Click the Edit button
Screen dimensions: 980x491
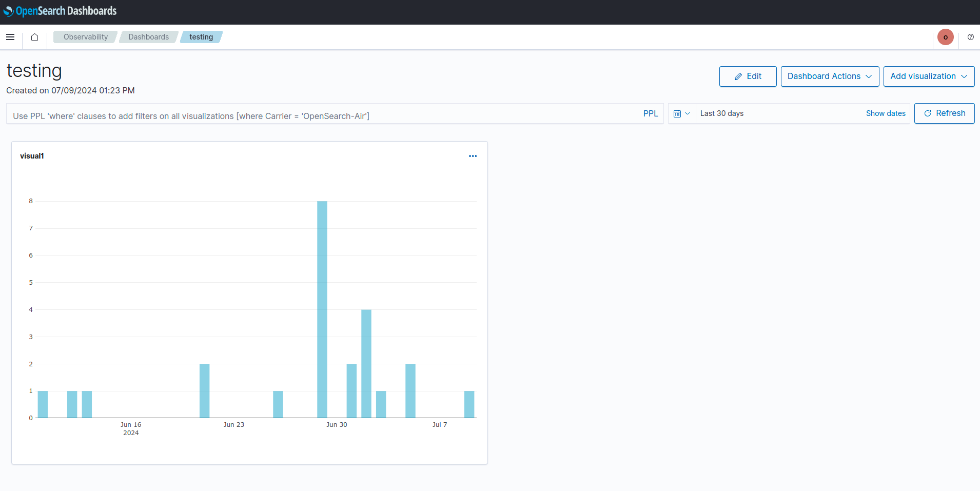(x=748, y=76)
